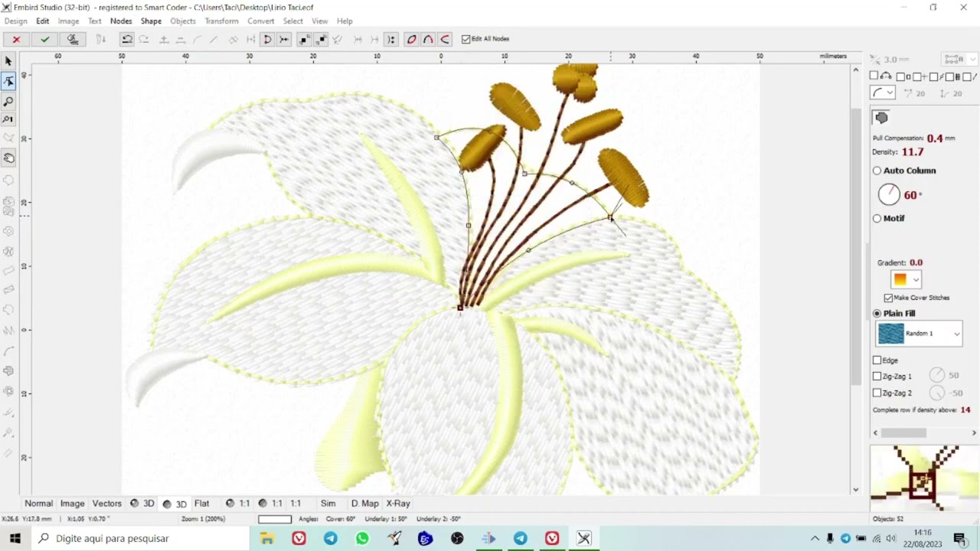
Task: Click the red X cancel editing button
Action: pyautogui.click(x=16, y=39)
